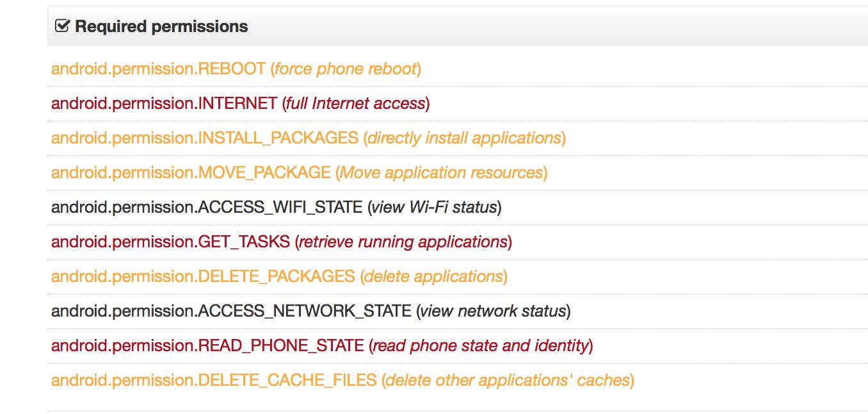The height and width of the screenshot is (414, 868).
Task: Choose android.permission.GET_TASKS permission
Action: 170,242
